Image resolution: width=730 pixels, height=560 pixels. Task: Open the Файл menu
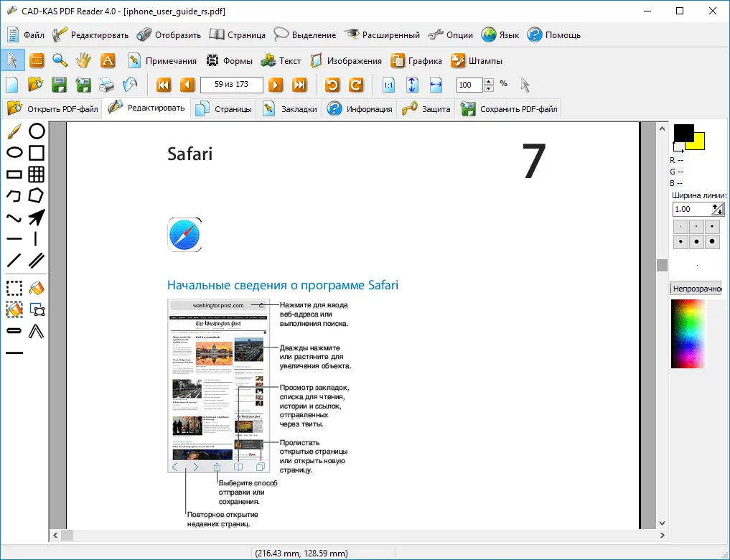(x=26, y=34)
